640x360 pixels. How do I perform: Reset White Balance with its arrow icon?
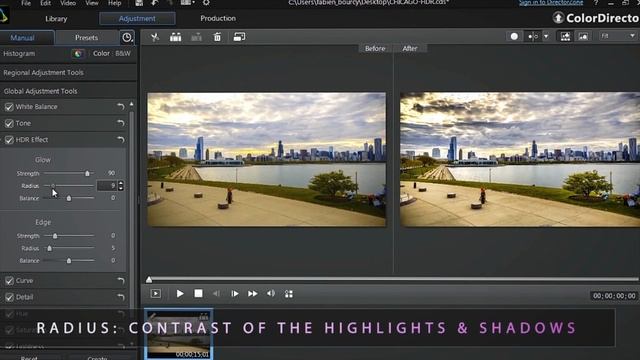point(121,107)
